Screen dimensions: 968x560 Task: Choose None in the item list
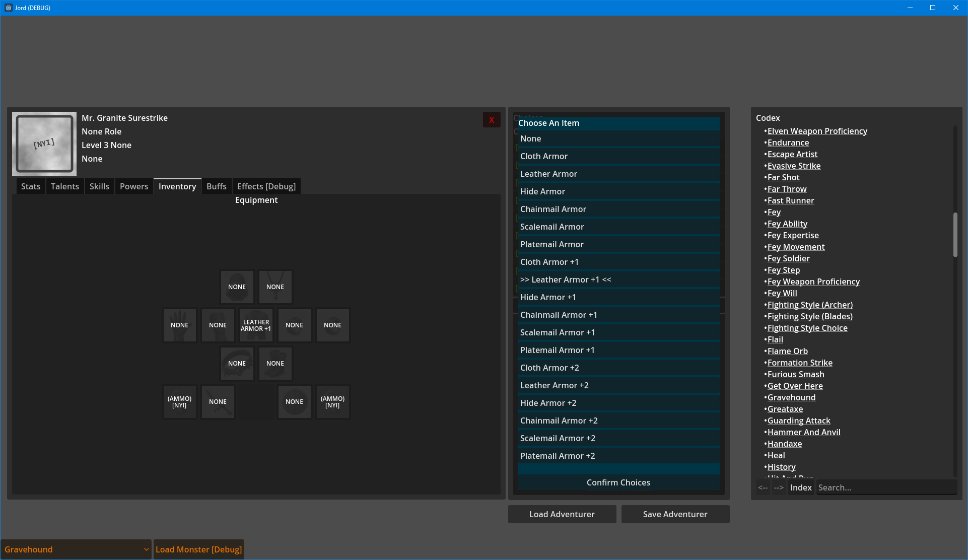point(618,138)
